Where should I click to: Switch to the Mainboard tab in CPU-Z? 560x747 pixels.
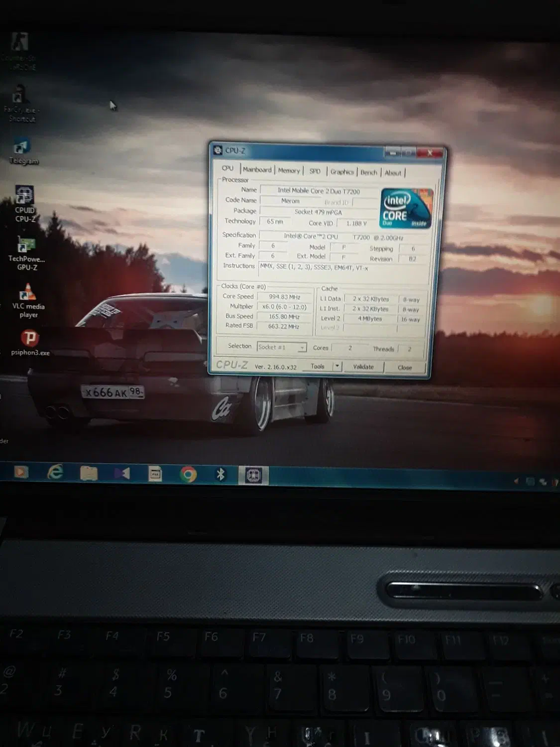(257, 170)
